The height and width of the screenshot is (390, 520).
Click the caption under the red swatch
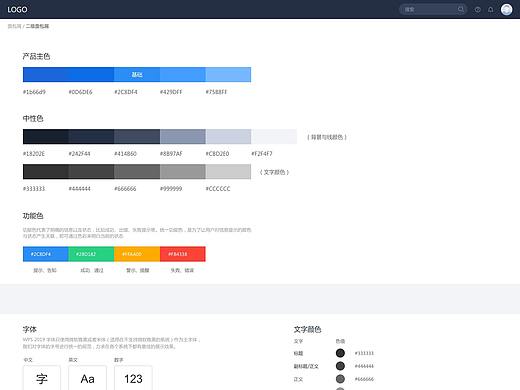pyautogui.click(x=182, y=270)
